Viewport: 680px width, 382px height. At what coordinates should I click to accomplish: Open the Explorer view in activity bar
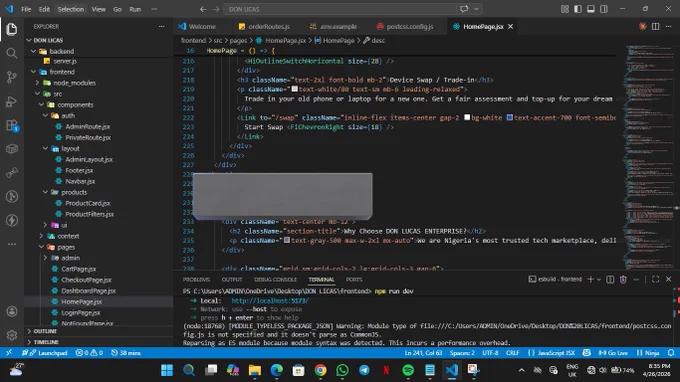(x=12, y=29)
